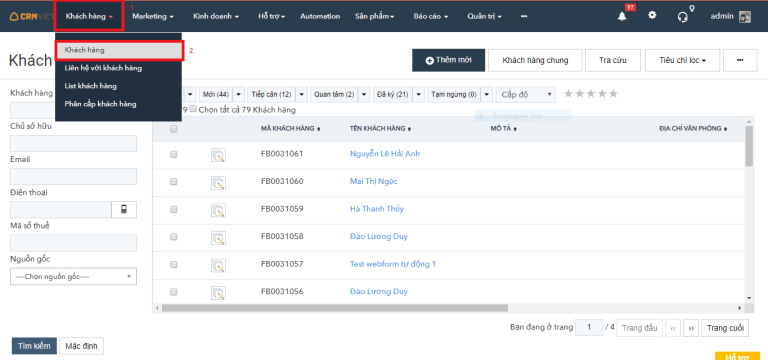
Task: Tick checkbox for customer FB0031060
Action: pyautogui.click(x=173, y=182)
